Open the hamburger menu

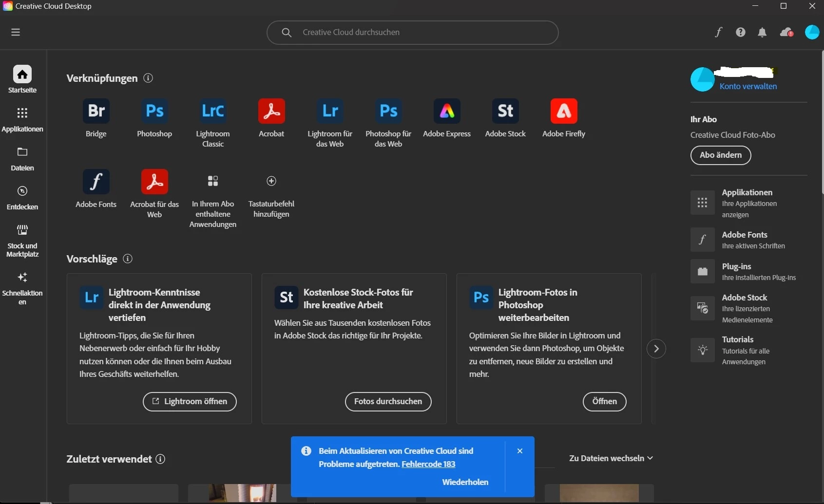(16, 32)
